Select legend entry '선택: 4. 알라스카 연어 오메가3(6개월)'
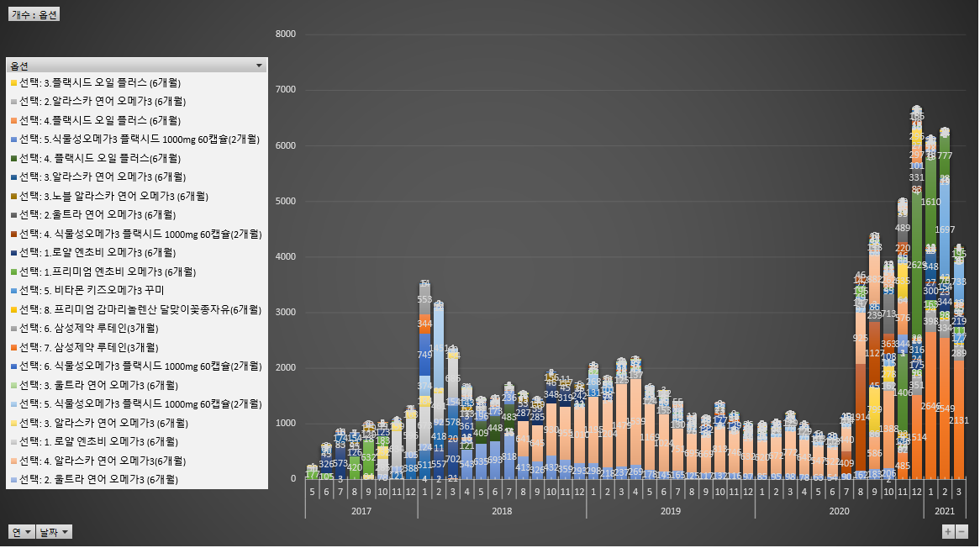 103,461
